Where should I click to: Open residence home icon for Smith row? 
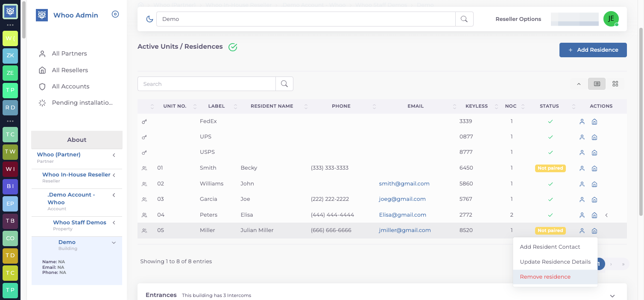tap(594, 168)
